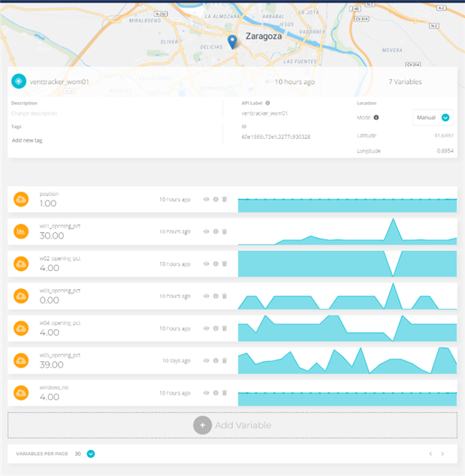Show info for w05_opening_pct variable
Image resolution: width=465 pixels, height=476 pixels.
pos(216,360)
